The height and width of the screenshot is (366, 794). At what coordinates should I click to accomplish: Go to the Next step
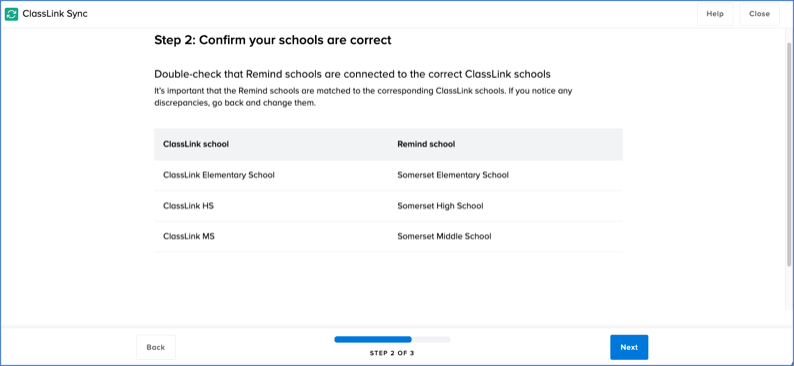pyautogui.click(x=629, y=347)
